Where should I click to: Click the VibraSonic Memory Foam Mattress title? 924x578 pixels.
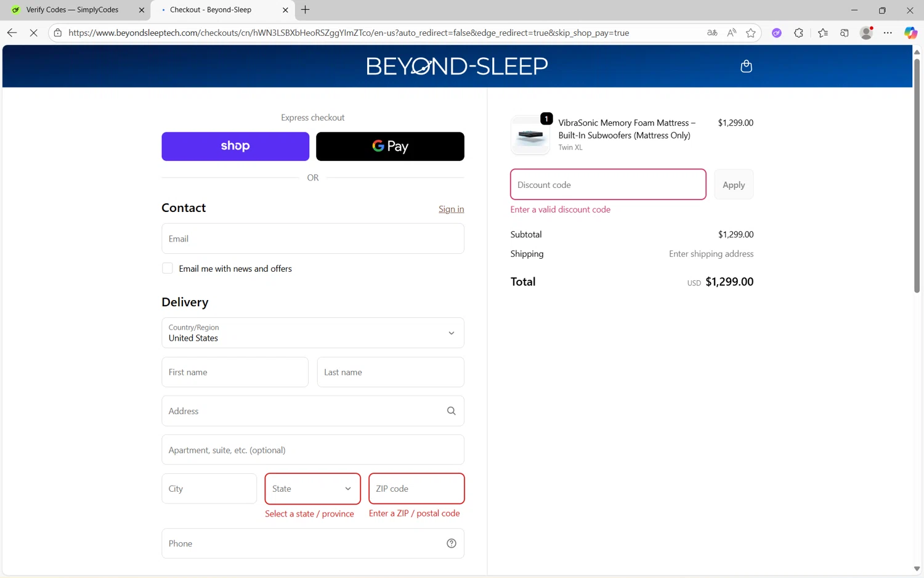coord(626,129)
